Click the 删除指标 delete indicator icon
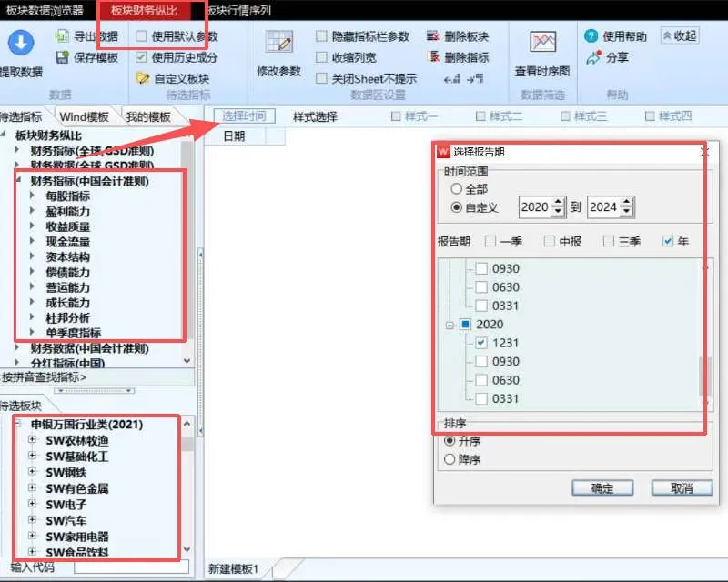The height and width of the screenshot is (582, 728). pyautogui.click(x=434, y=57)
